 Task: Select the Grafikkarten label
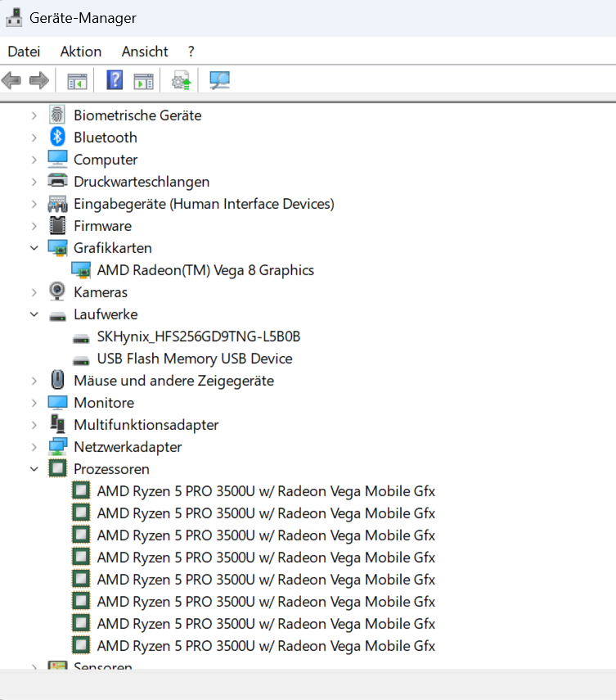click(113, 248)
